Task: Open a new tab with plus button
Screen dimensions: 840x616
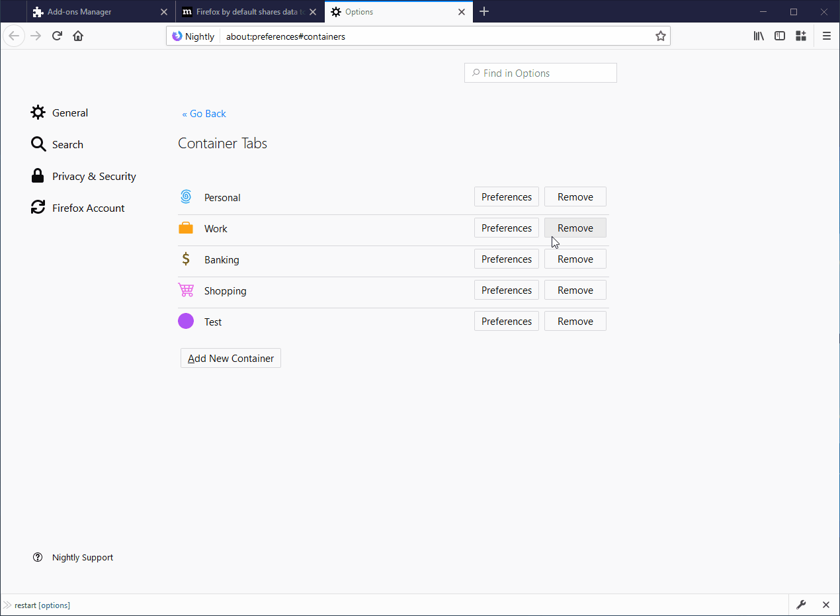Action: pyautogui.click(x=484, y=11)
